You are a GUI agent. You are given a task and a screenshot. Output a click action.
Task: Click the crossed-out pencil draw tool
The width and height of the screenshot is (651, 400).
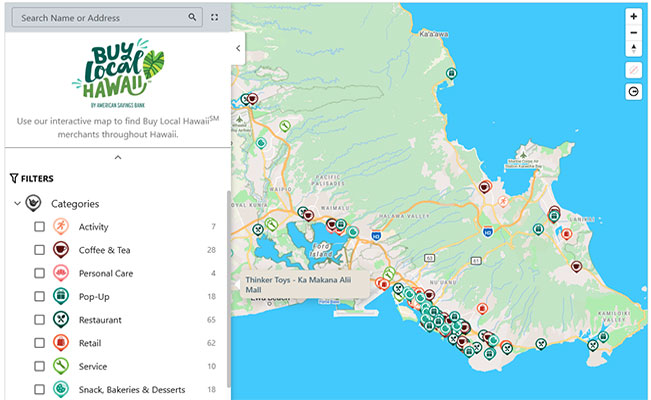point(634,70)
